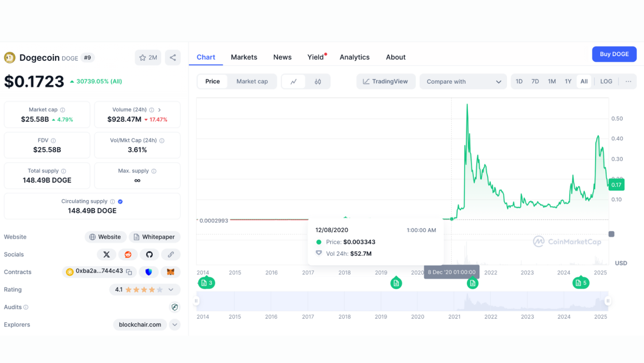Open more chart options ellipsis
644x363 pixels.
click(x=628, y=82)
